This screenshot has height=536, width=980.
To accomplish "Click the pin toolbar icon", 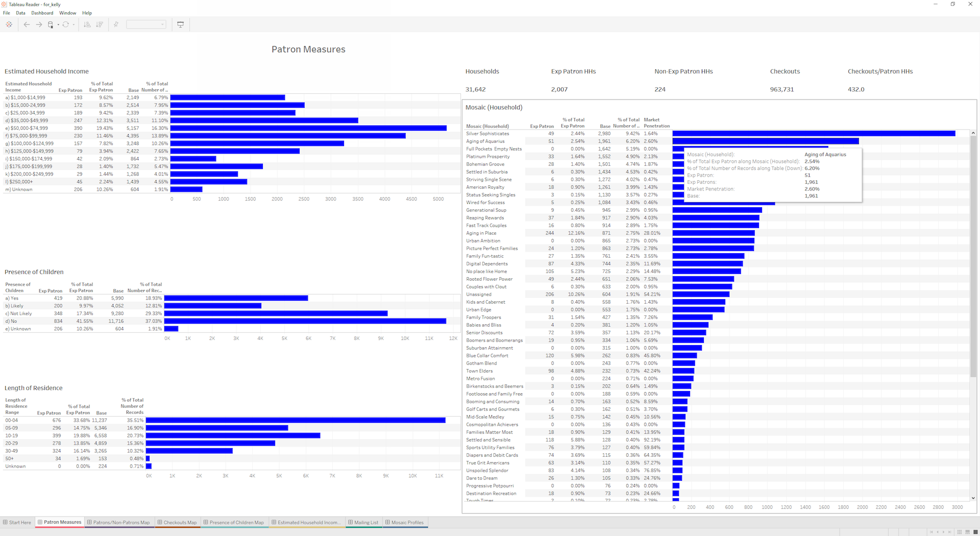I will (116, 25).
